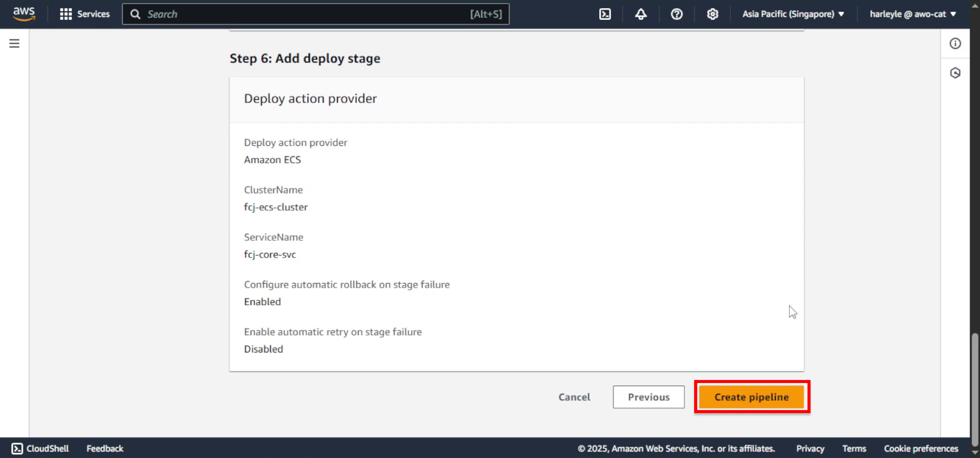Select the 'Amazon ECS' provider value
Screen dimensions: 980x458
point(273,160)
